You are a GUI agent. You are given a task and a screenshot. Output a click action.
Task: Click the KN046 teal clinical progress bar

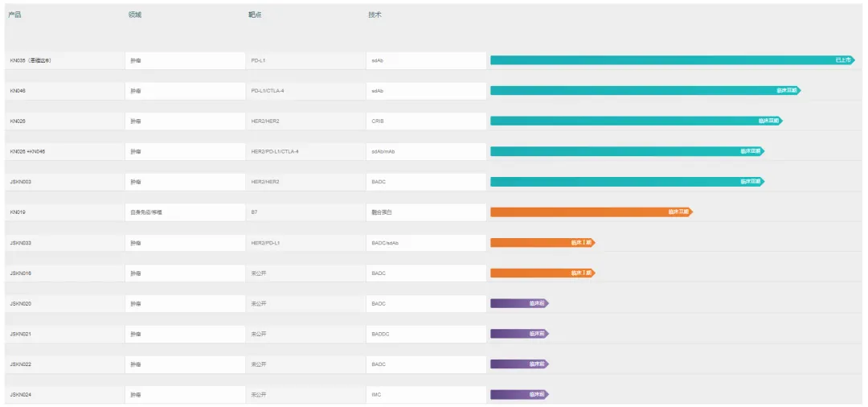coord(645,91)
